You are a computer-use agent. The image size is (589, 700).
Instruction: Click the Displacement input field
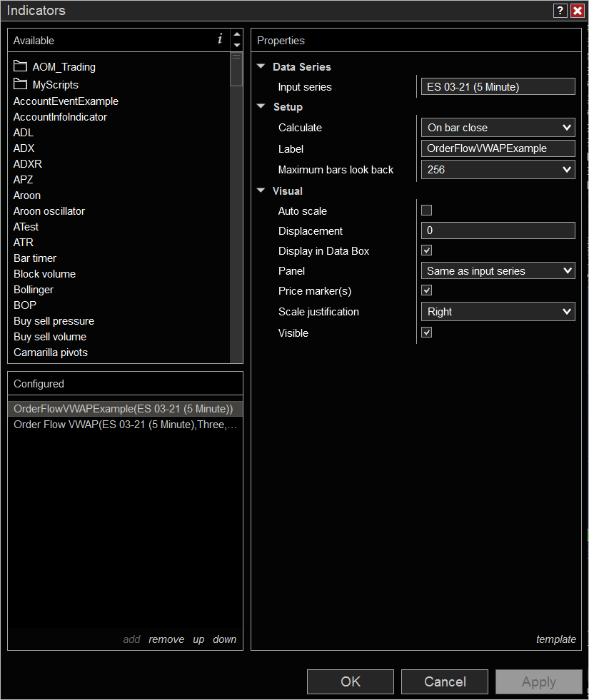tap(498, 230)
